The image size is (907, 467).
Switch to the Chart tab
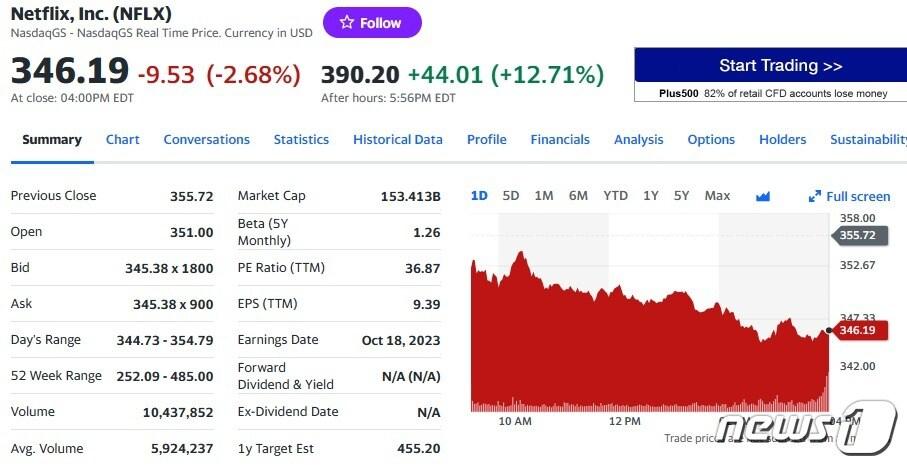(123, 140)
